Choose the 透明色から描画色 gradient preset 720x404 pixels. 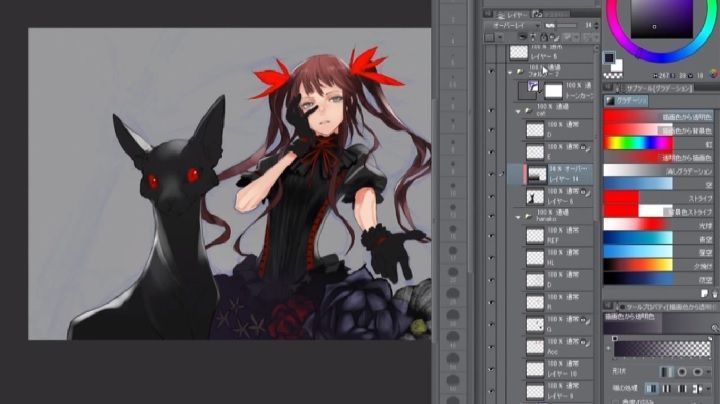658,157
